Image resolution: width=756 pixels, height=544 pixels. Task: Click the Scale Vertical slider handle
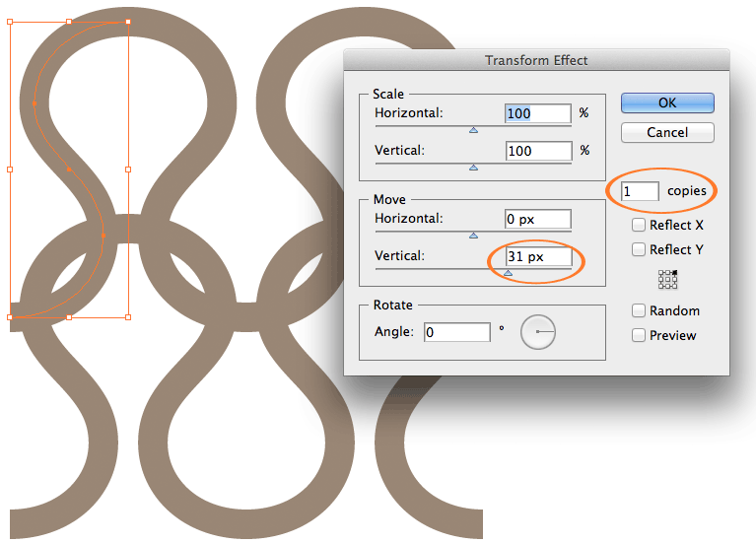473,168
